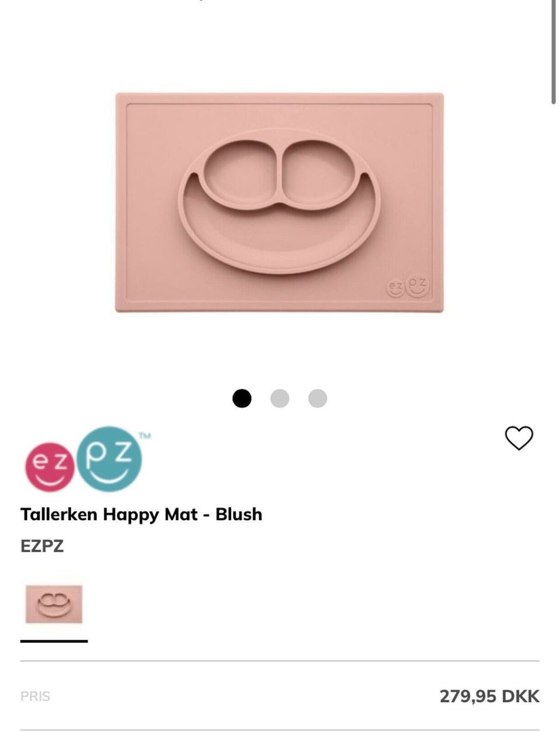Image resolution: width=560 pixels, height=732 pixels.
Task: Add product to wishlist with heart icon
Action: [519, 438]
